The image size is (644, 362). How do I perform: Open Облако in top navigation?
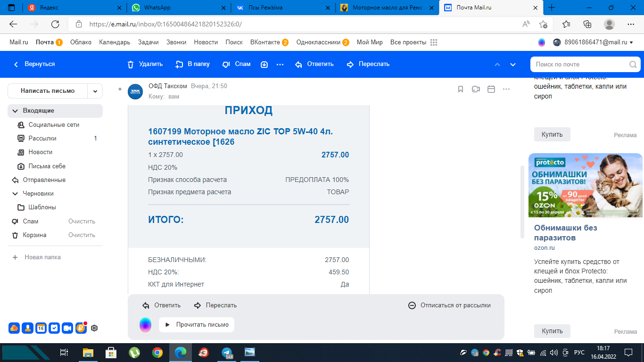81,42
